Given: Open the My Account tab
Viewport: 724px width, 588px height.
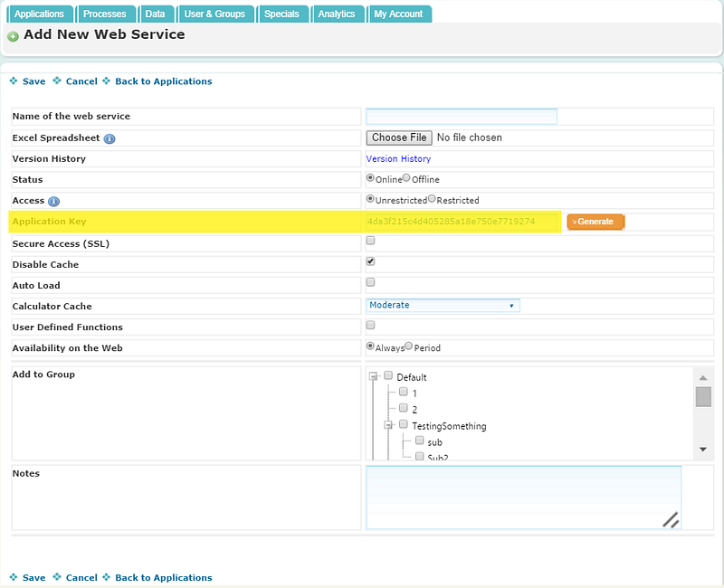Looking at the screenshot, I should 399,14.
